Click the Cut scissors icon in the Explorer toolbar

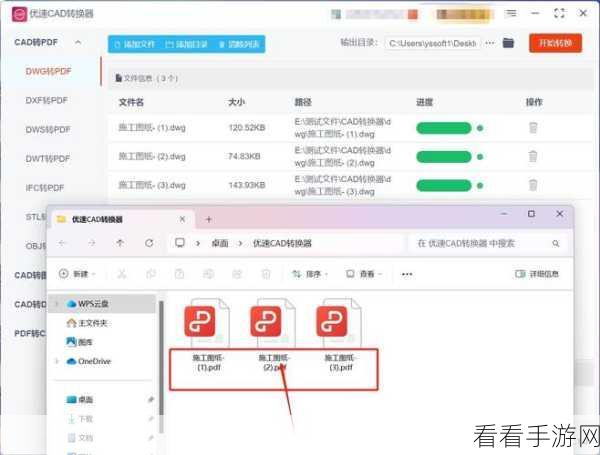[122, 274]
